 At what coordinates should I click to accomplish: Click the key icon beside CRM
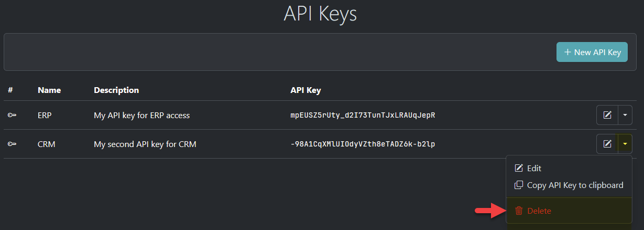tap(12, 143)
